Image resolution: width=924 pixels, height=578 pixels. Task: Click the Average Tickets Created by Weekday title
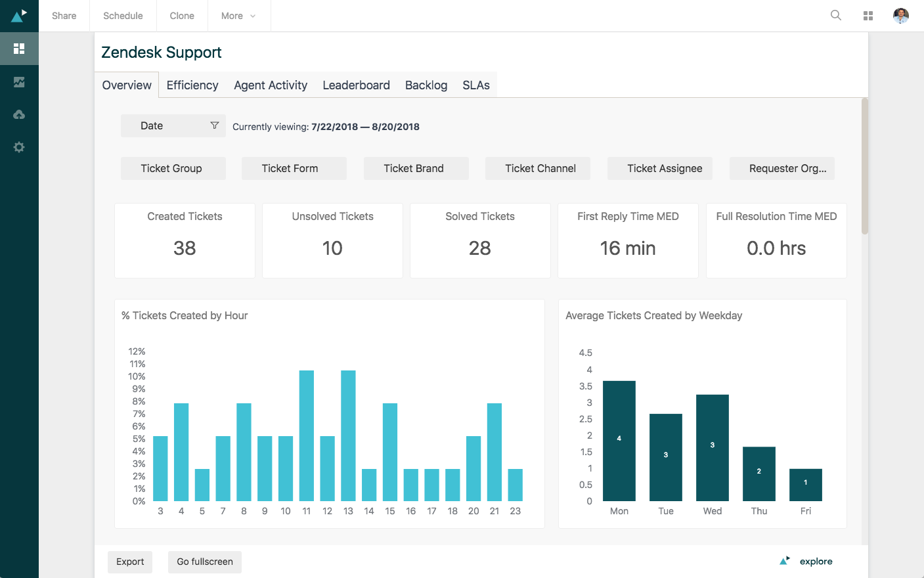[654, 316]
